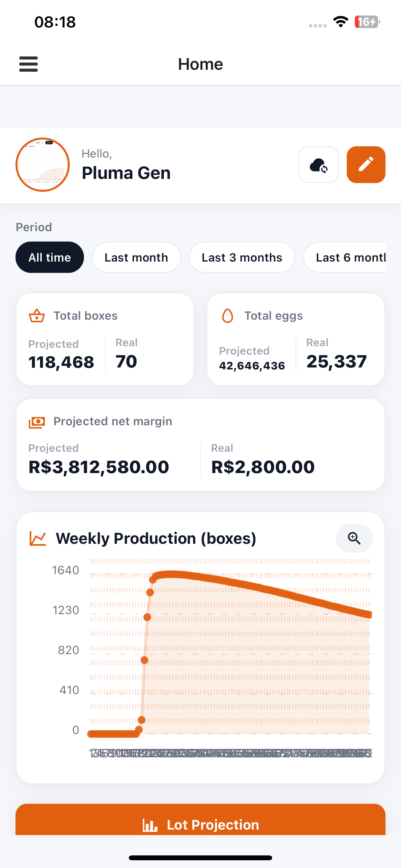
Task: Tap the Pluma Gen name text
Action: [126, 173]
